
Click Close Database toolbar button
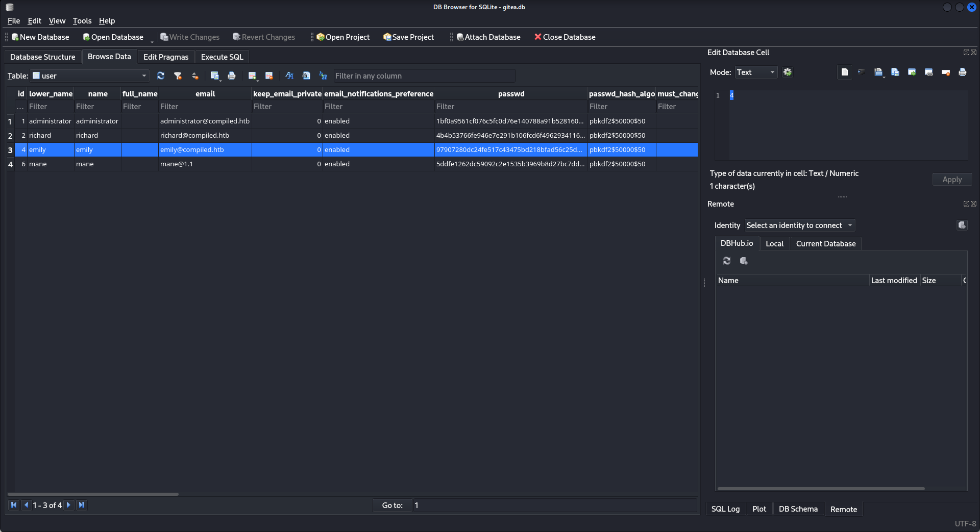point(565,37)
